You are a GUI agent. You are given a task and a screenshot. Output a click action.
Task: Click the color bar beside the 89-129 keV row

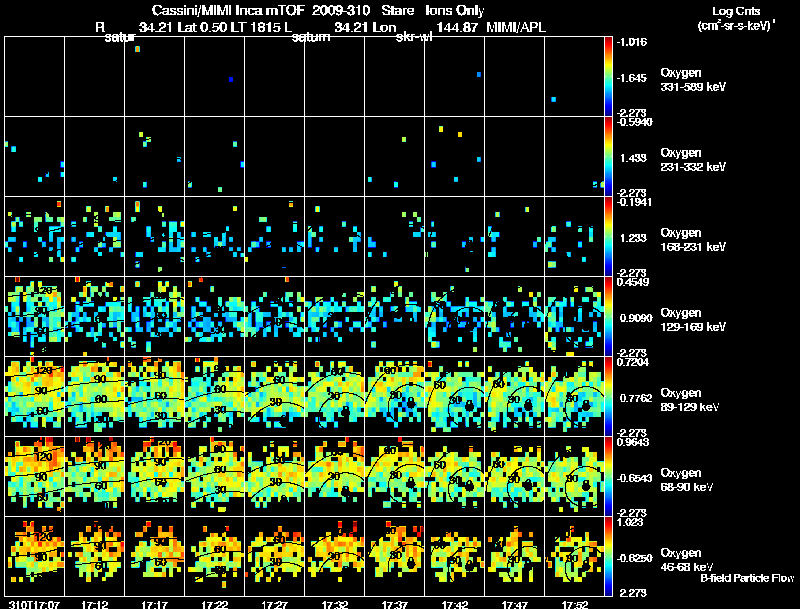tap(608, 396)
